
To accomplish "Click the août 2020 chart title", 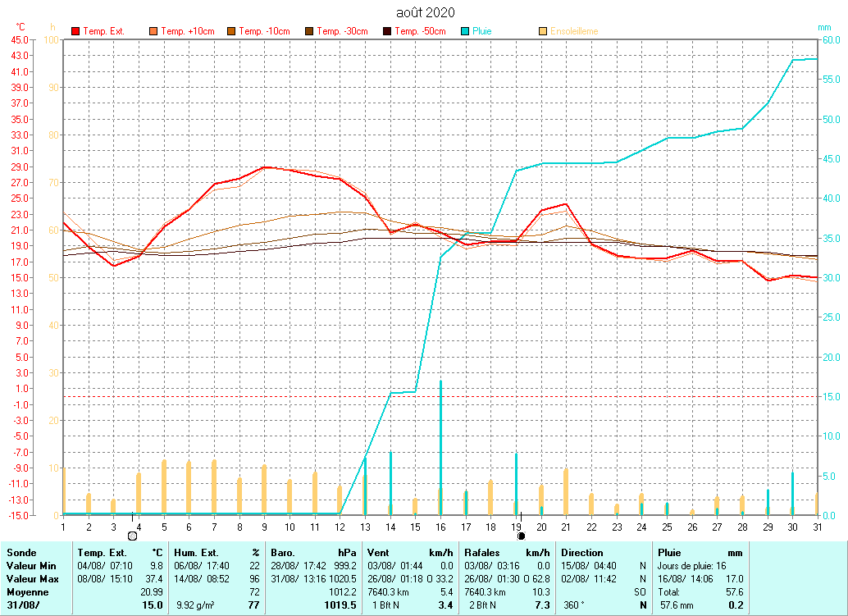I will (x=425, y=12).
